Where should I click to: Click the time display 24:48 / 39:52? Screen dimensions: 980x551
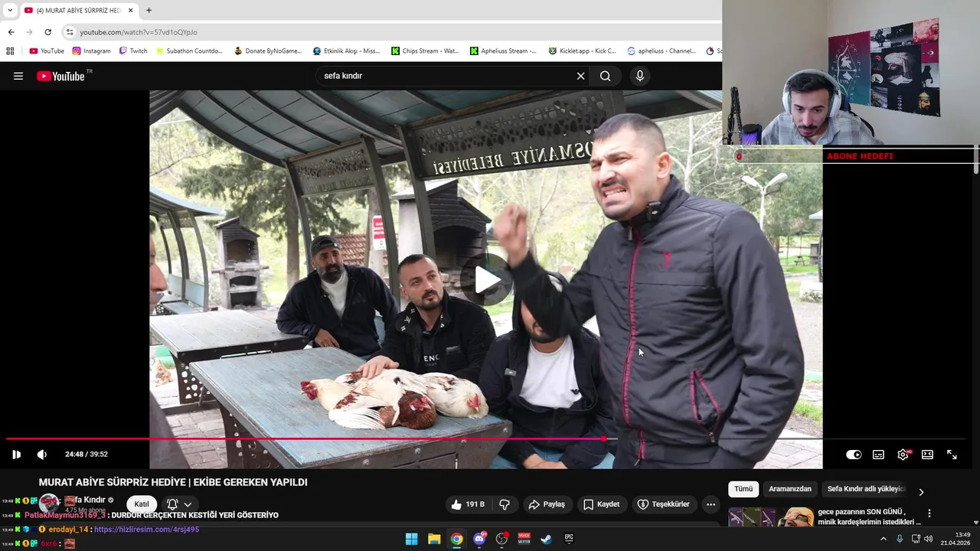87,455
